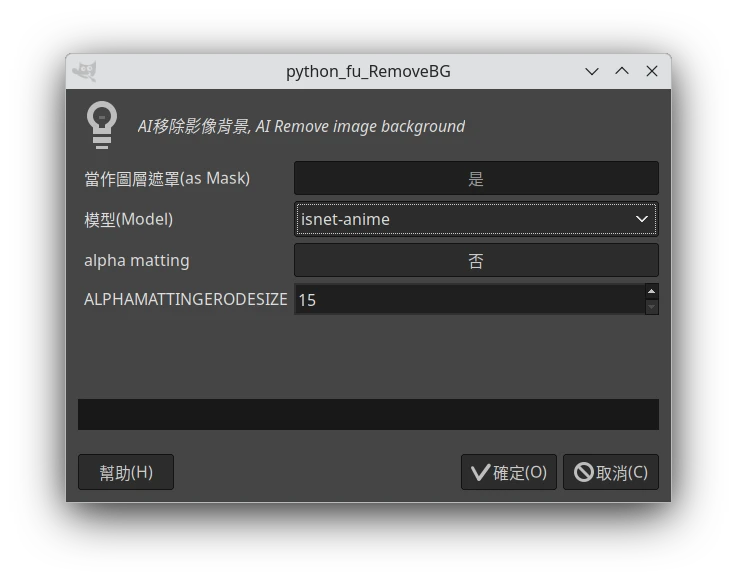Toggle the alpha matting button showing 否
Screen dimensions: 738x581
click(x=476, y=260)
